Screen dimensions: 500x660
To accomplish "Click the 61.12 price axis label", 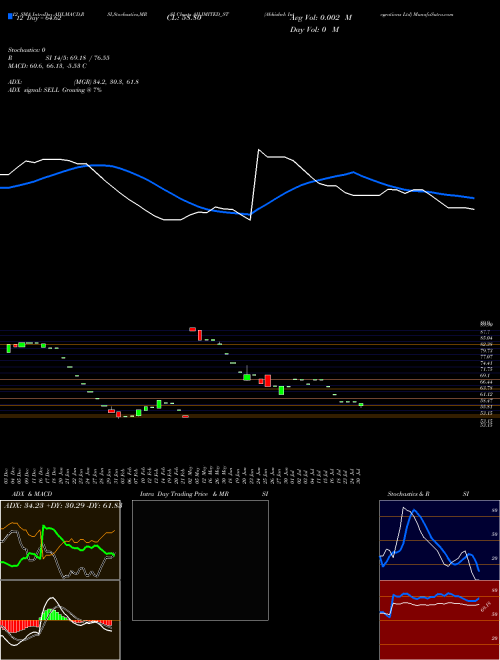I will tap(486, 394).
